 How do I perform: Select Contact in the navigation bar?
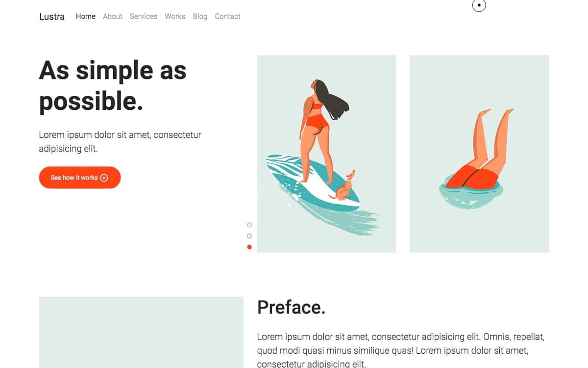pos(227,16)
